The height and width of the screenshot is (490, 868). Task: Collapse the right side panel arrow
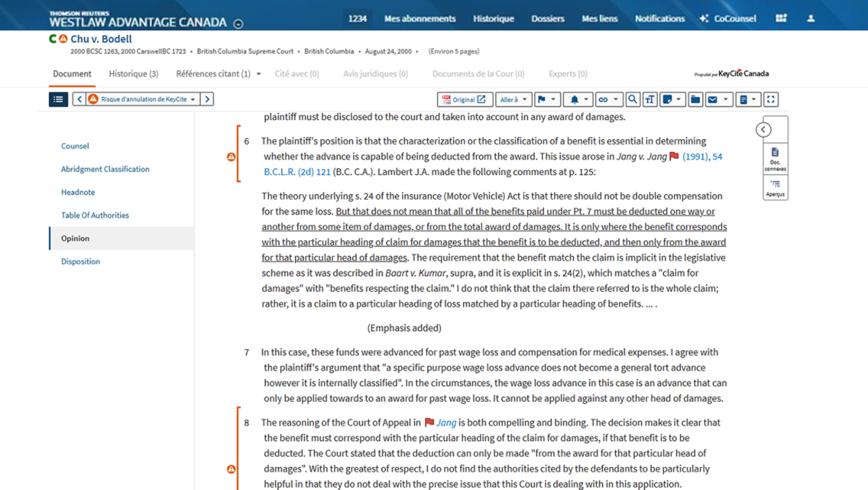(764, 130)
